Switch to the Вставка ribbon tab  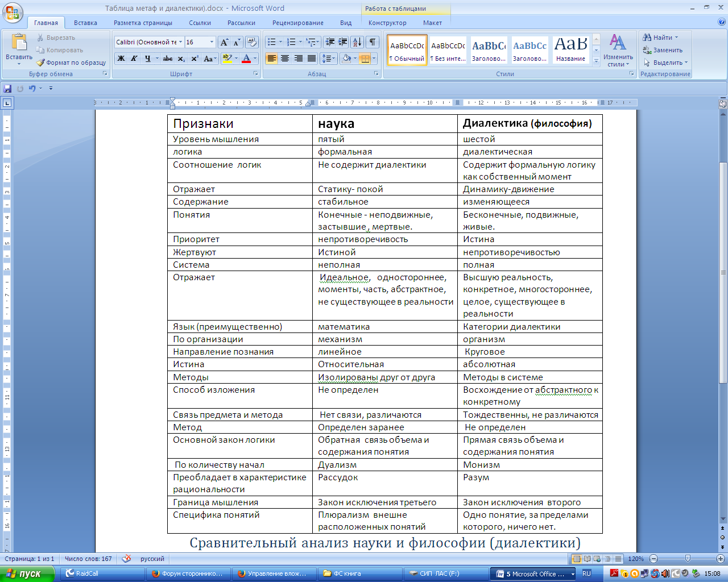(x=85, y=23)
